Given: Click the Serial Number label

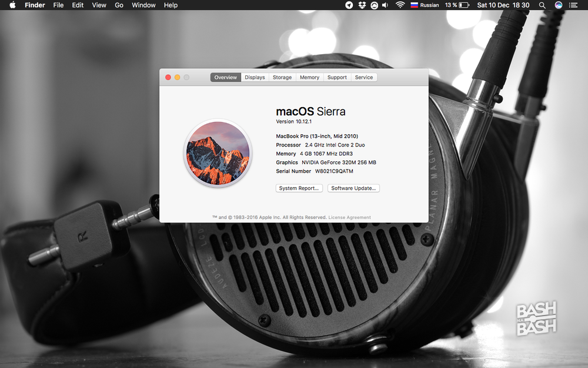Looking at the screenshot, I should tap(293, 171).
